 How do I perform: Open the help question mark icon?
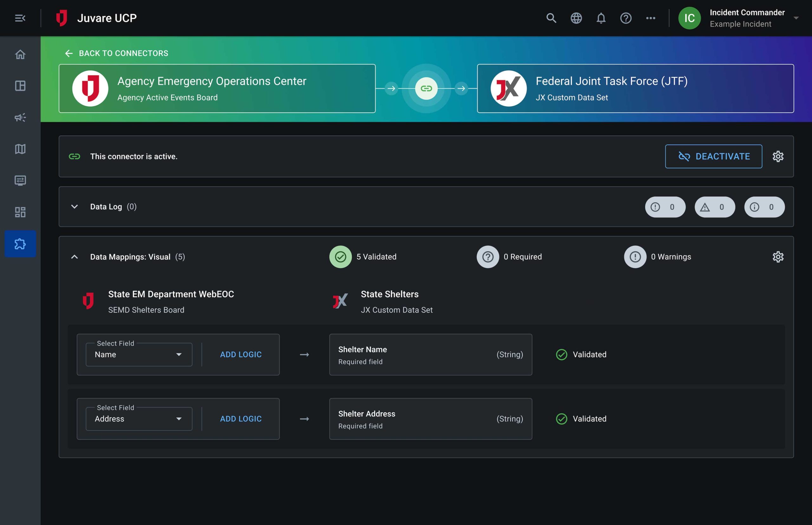tap(626, 18)
